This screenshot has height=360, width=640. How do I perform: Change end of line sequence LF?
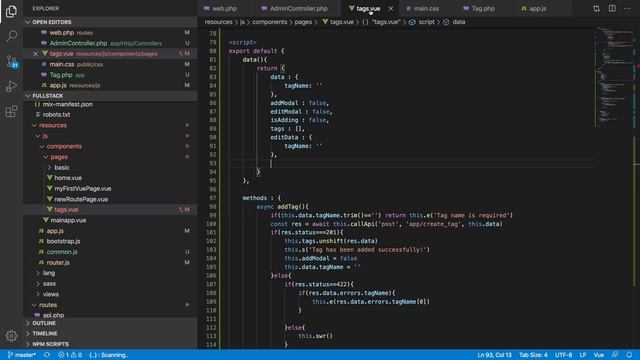[582, 355]
